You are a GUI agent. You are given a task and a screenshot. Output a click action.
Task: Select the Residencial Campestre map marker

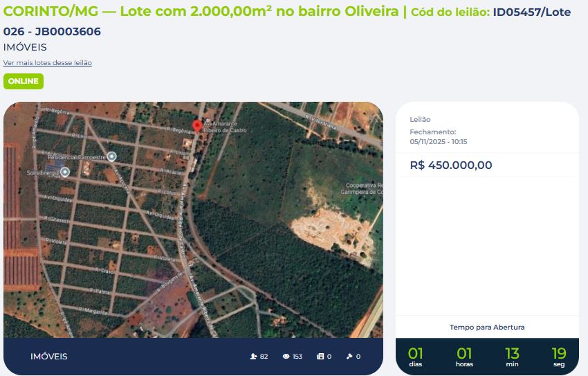click(x=111, y=156)
